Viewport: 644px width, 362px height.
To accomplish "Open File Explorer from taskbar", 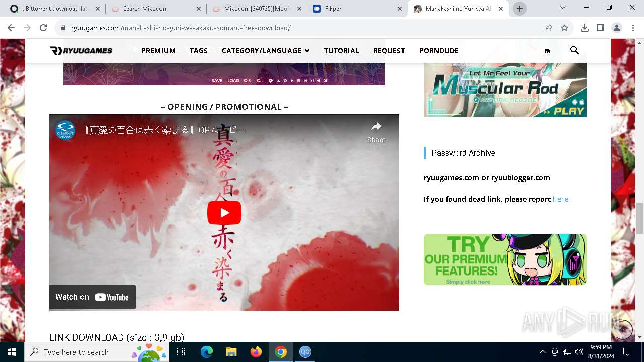I will coord(231,352).
